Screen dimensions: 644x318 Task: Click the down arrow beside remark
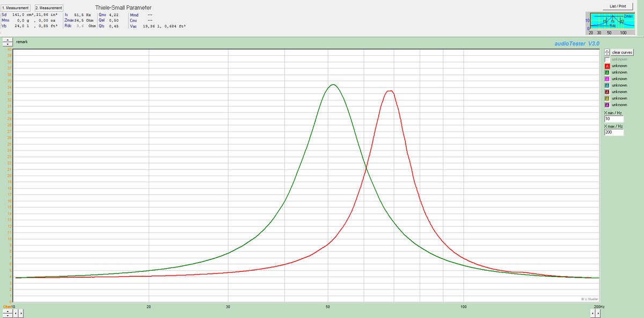pyautogui.click(x=8, y=44)
